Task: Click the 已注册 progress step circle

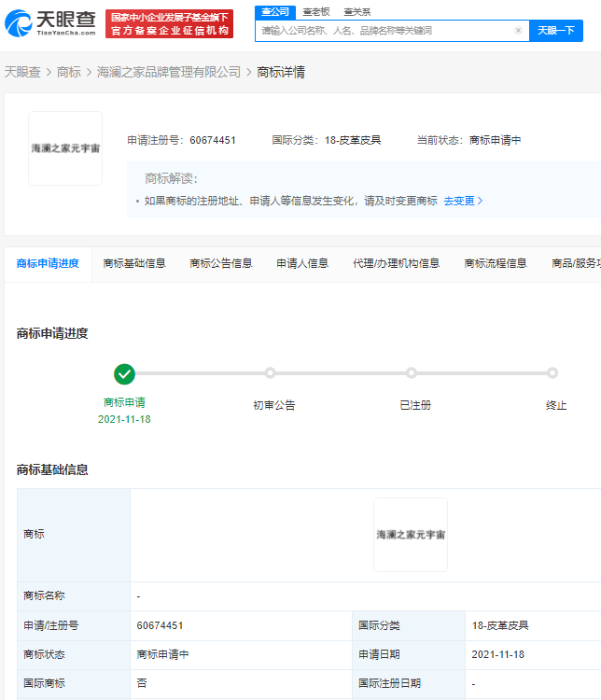Action: [412, 372]
